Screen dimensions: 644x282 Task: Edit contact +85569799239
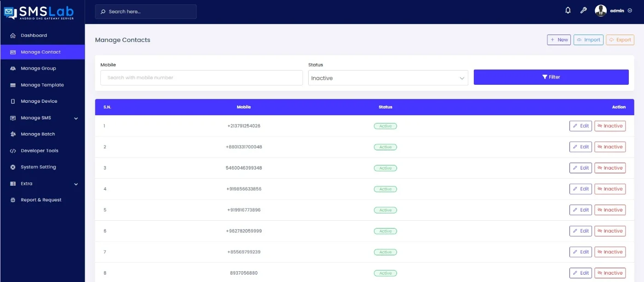(581, 252)
